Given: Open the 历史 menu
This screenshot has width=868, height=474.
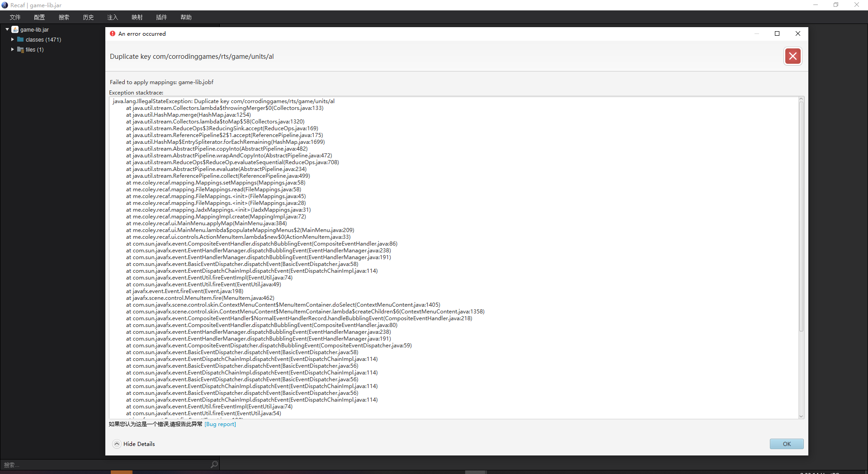Looking at the screenshot, I should pyautogui.click(x=88, y=17).
